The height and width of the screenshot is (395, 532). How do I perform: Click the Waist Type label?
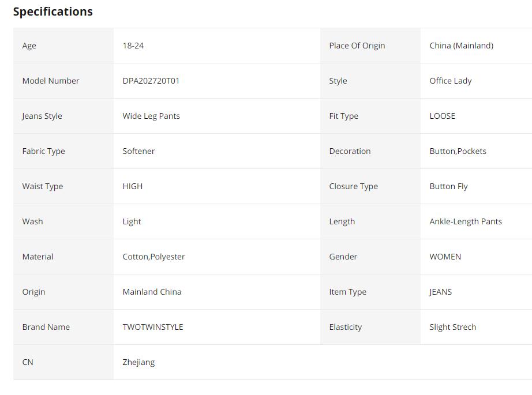[42, 186]
